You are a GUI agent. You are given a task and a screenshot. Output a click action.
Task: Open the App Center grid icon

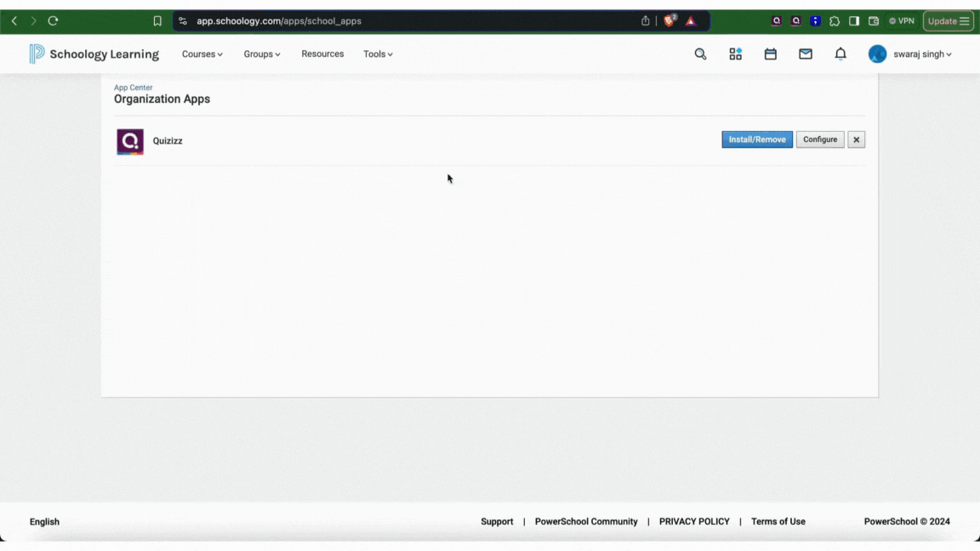[x=735, y=54]
